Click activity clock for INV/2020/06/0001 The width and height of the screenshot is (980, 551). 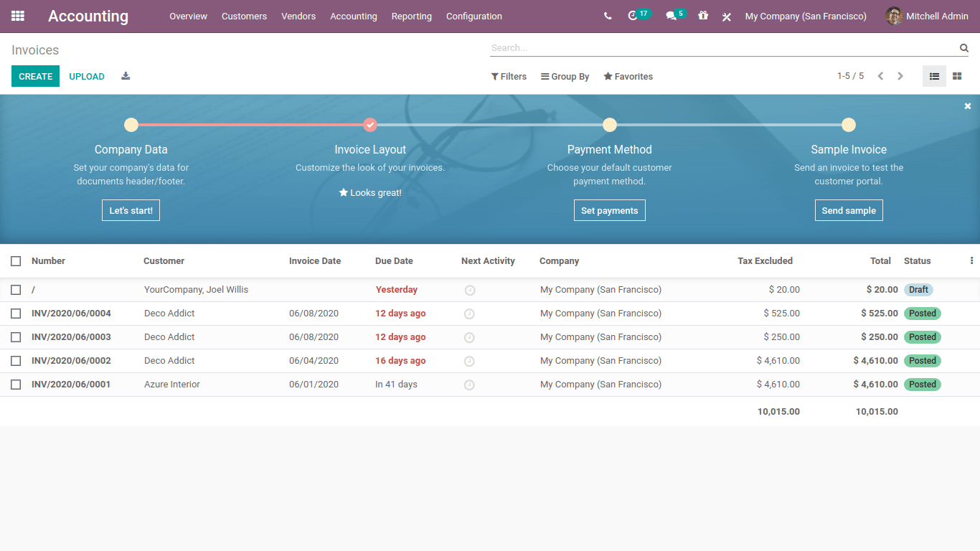[469, 385]
